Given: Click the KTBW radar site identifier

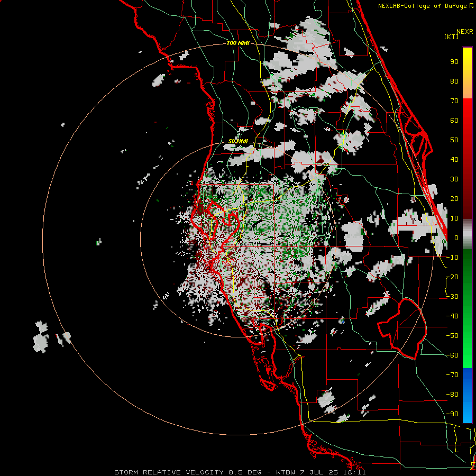Looking at the screenshot, I should pyautogui.click(x=286, y=472).
